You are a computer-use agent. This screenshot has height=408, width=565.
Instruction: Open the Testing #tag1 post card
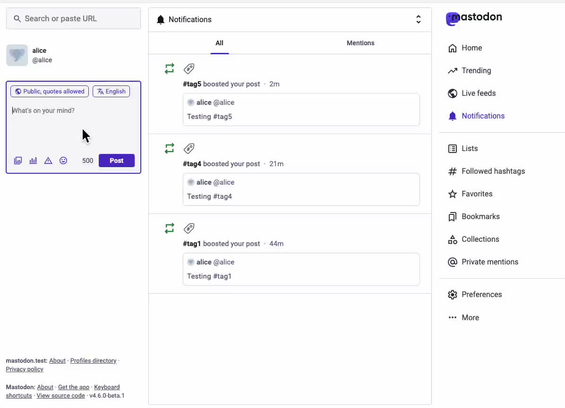tap(301, 269)
